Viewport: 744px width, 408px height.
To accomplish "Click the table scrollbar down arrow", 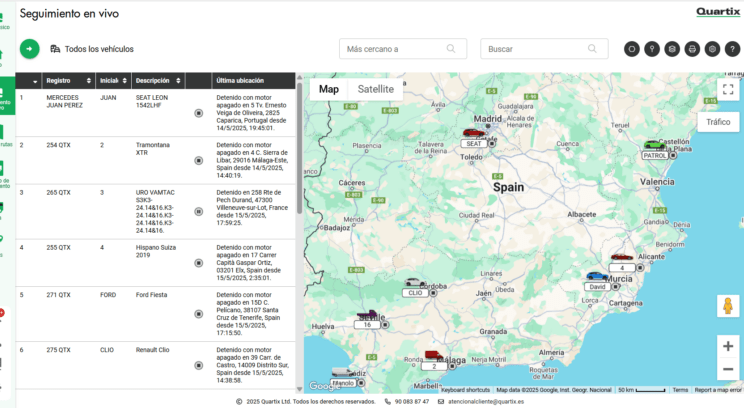I will click(299, 389).
